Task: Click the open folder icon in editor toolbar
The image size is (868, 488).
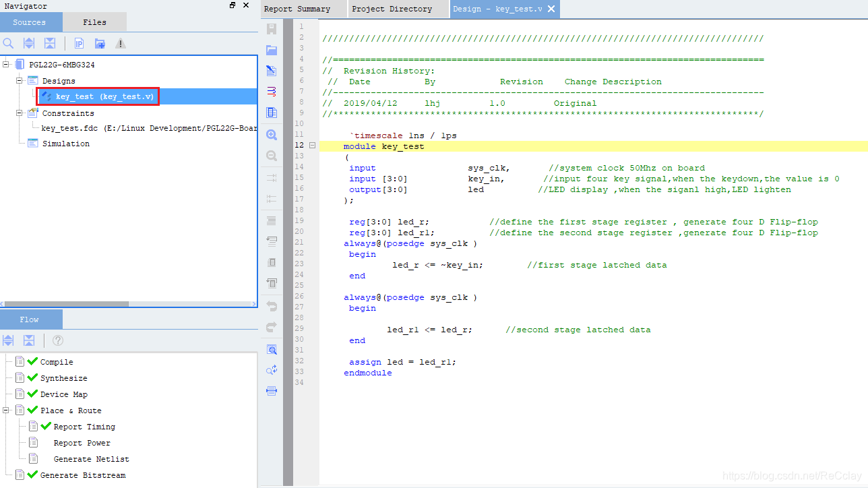Action: (272, 50)
